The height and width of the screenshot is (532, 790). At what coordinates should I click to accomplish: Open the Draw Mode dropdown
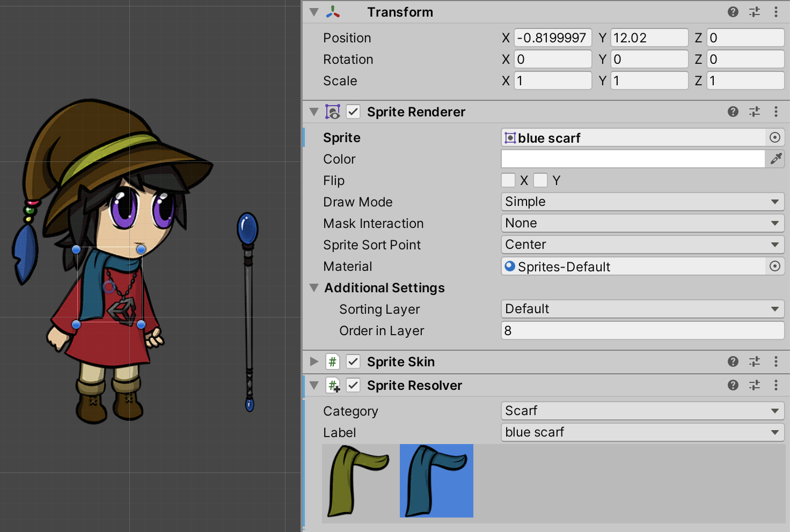coord(642,202)
